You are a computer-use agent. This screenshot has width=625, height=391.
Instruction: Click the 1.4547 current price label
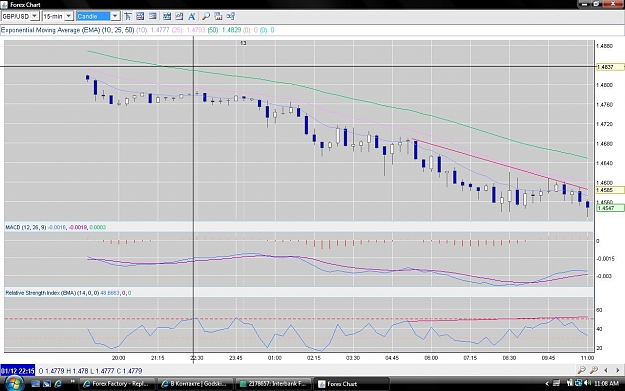[609, 208]
